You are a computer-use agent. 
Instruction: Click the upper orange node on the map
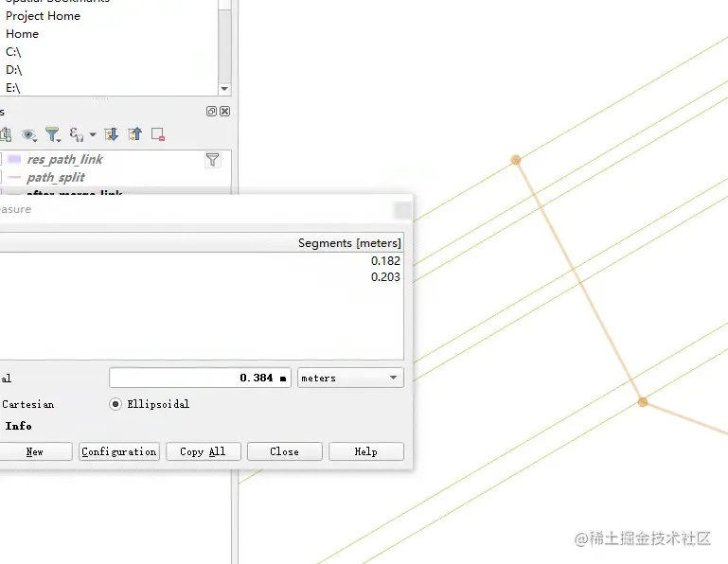click(516, 160)
